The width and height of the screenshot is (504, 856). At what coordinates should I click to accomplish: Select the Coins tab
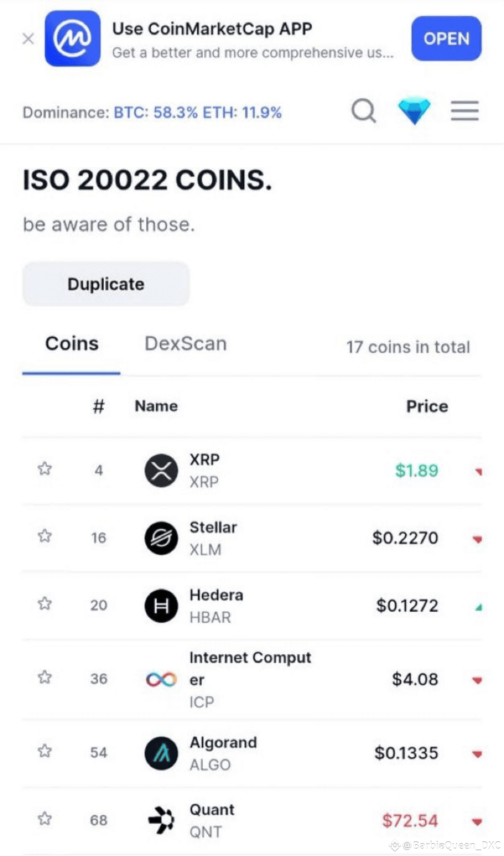(72, 344)
